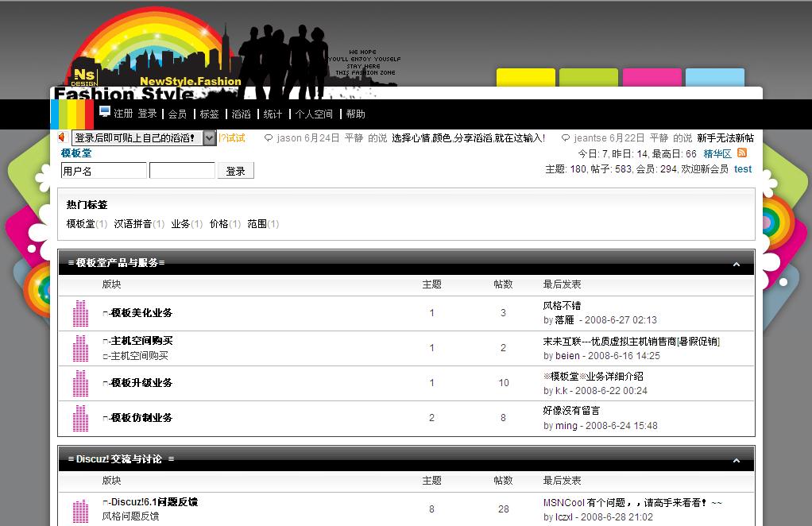Open the 模板堂 breadcrumb link
Screen dimensions: 812x526
point(76,153)
